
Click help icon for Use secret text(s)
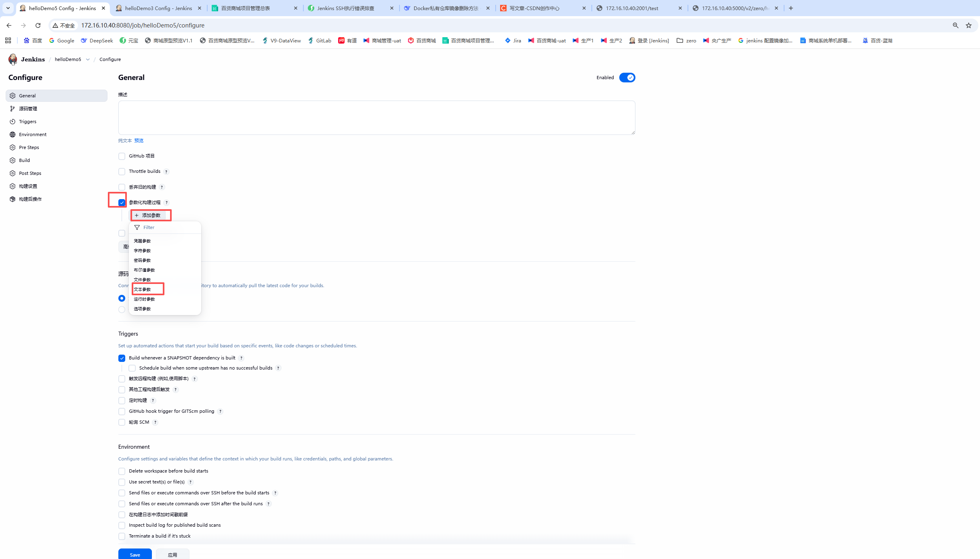(x=191, y=482)
